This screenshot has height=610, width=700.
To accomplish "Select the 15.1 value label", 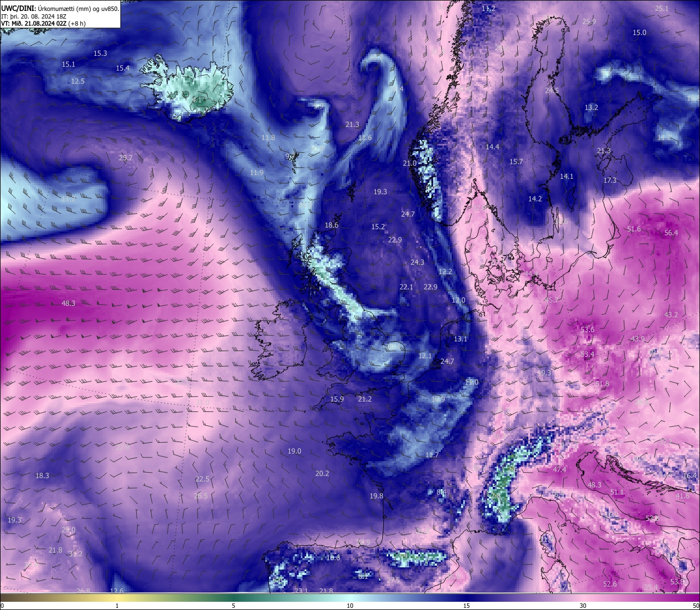I will [x=68, y=65].
